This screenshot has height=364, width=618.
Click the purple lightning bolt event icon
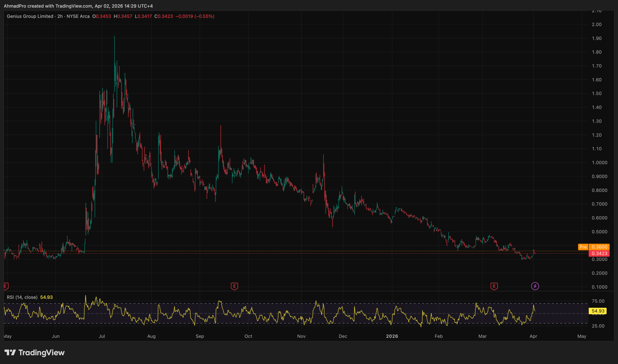point(535,286)
